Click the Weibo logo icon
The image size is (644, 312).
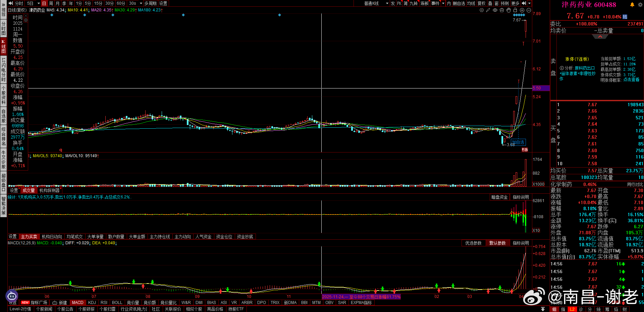click(x=534, y=297)
